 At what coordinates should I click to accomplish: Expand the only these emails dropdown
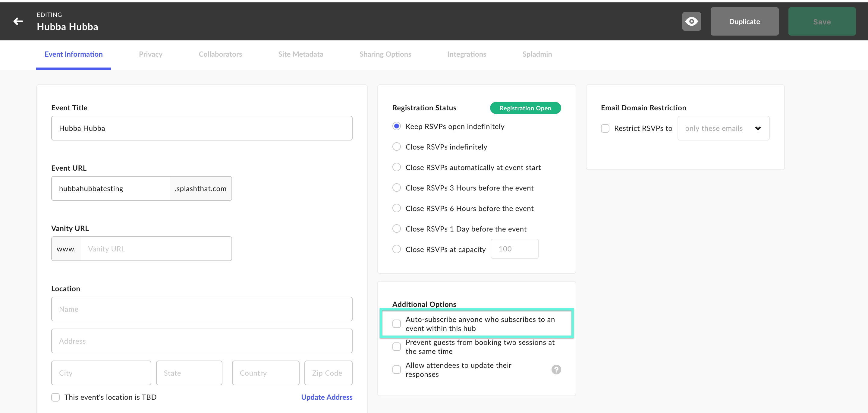tap(723, 128)
